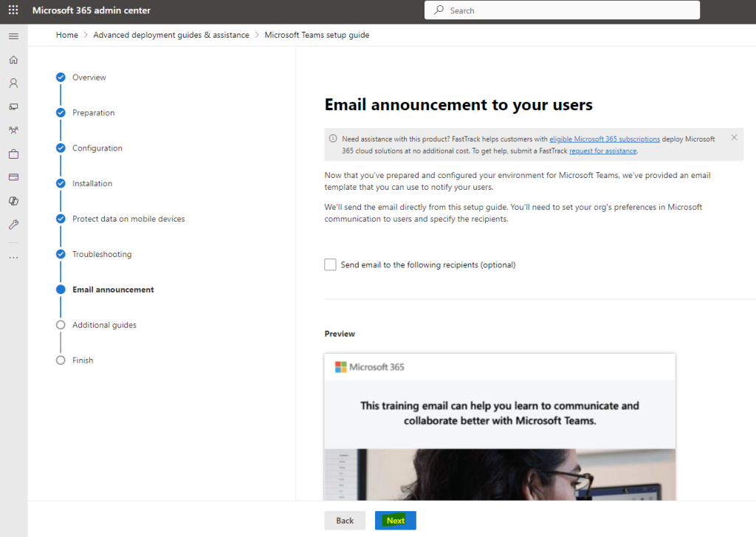Click Microsoft 365 admin center title
This screenshot has height=537, width=756.
coord(92,10)
